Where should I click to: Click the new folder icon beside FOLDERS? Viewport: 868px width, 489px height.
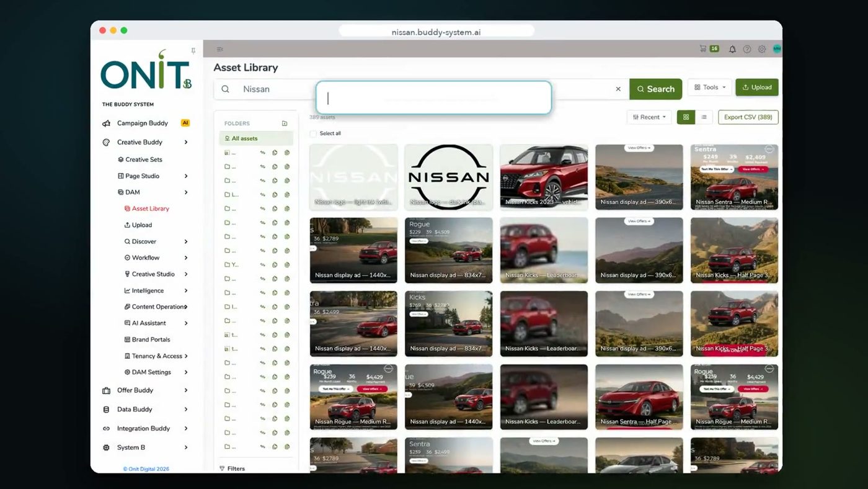[285, 123]
